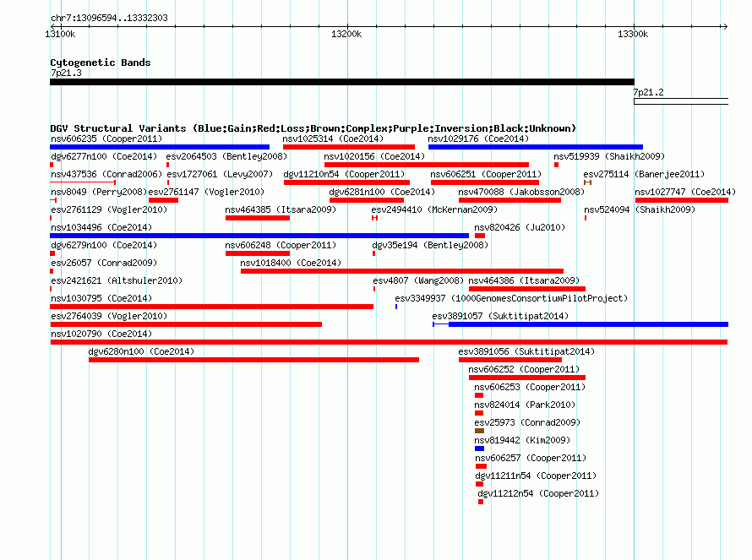752x560 pixels.
Task: Click nsv524094 (Shaikh2009) variant label
Action: pos(640,209)
